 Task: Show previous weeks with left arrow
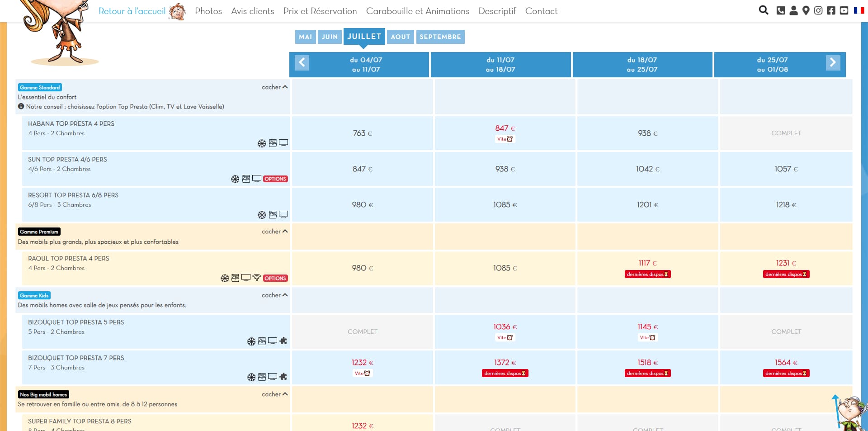tap(302, 62)
